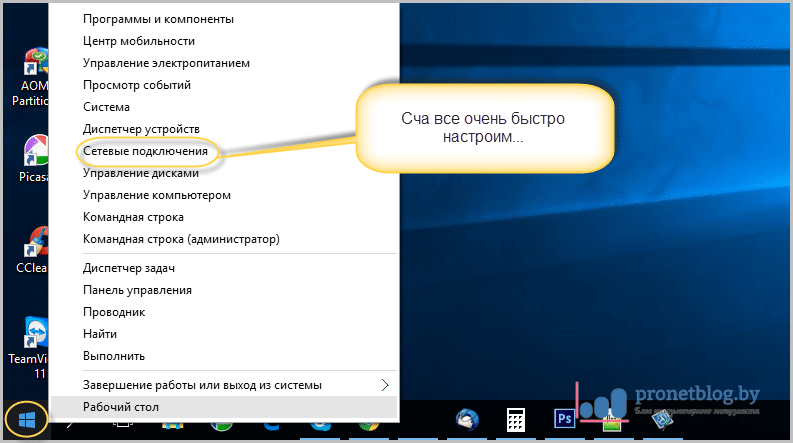Open the AOMEI Partition desktop shortcut
The image size is (793, 443).
36,68
